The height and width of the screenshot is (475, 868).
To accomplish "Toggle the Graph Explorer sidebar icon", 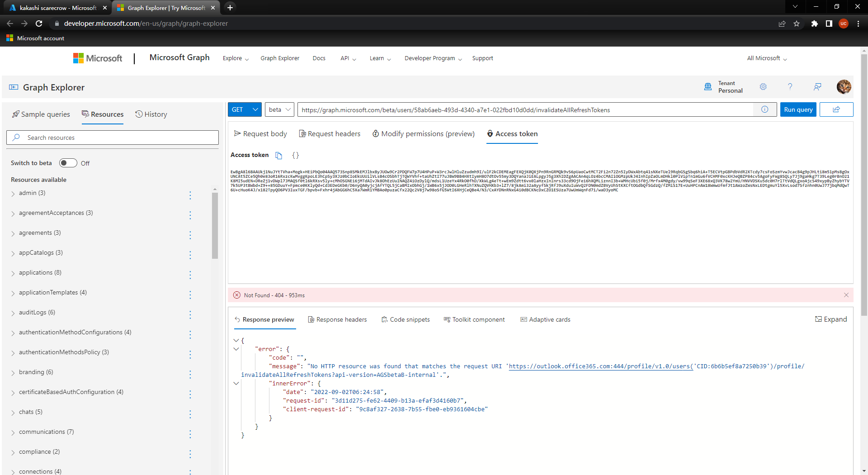I will click(14, 87).
